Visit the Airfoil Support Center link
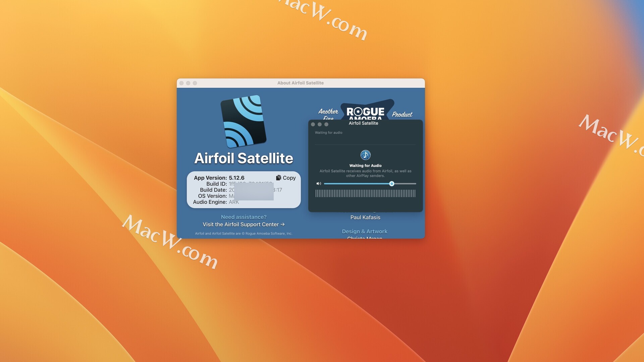 pyautogui.click(x=244, y=225)
